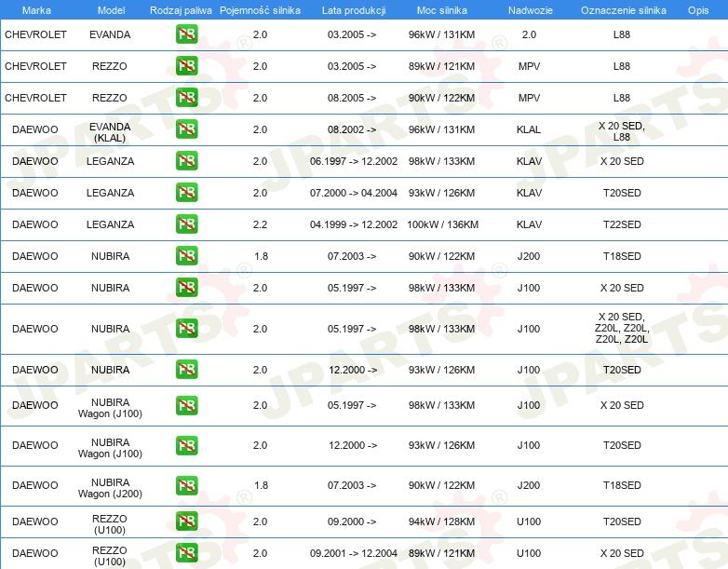Select the 07.2000 -> 04.2004 production years cell
This screenshot has height=569, width=728.
coord(354,193)
